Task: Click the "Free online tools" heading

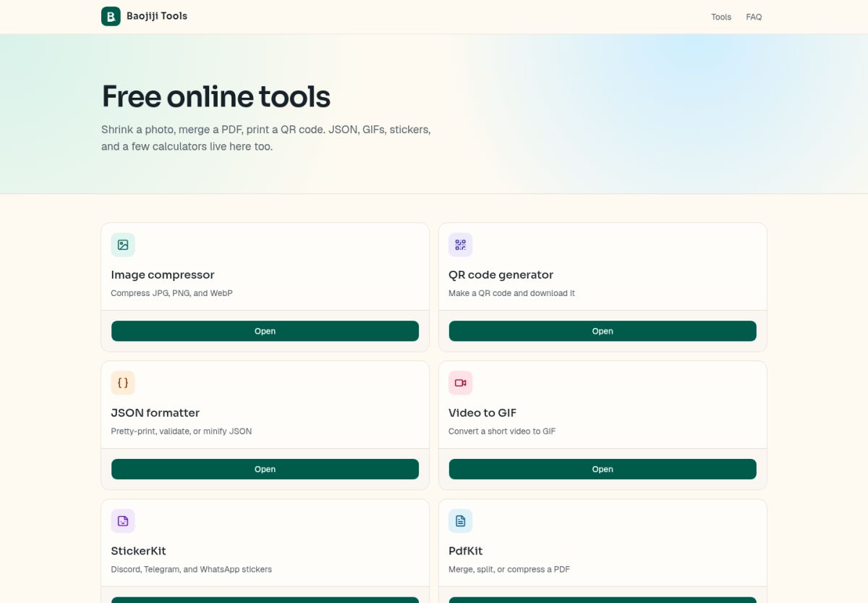Action: [x=216, y=96]
